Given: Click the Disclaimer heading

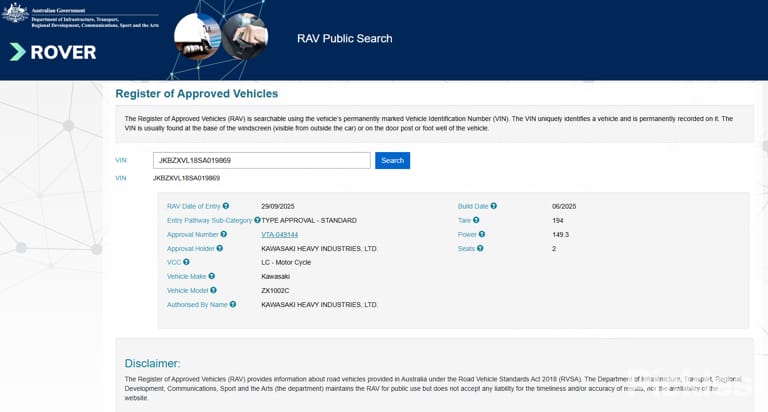Looking at the screenshot, I should coord(152,364).
